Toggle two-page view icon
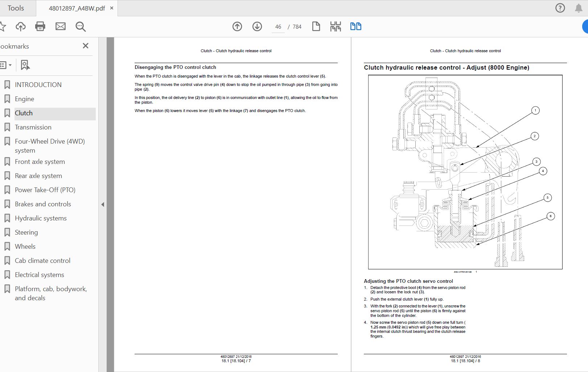Viewport: 588px width, 372px height. tap(356, 26)
